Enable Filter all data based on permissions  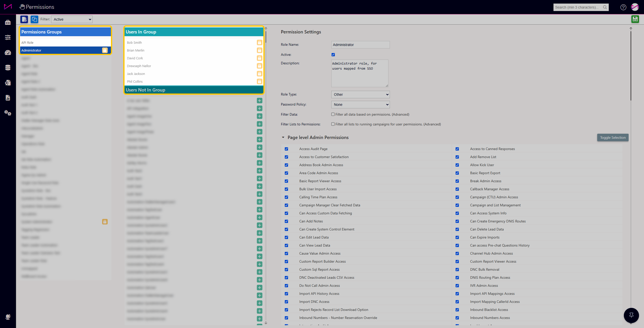pos(333,114)
